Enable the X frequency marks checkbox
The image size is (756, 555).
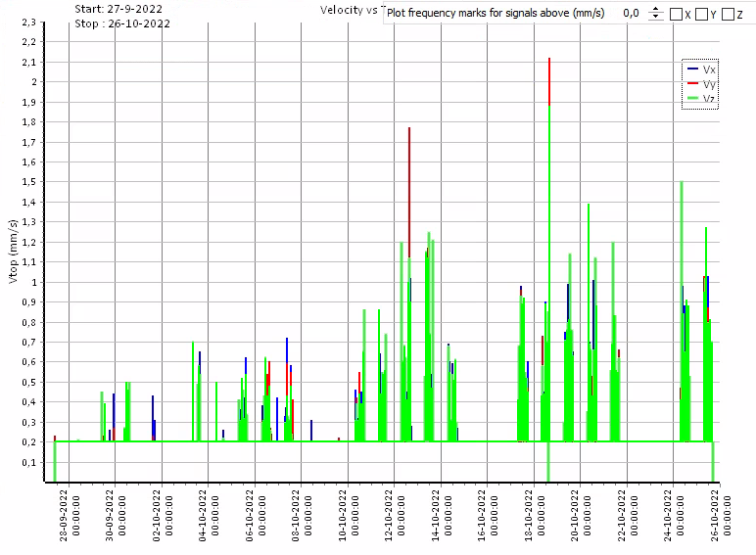[677, 15]
